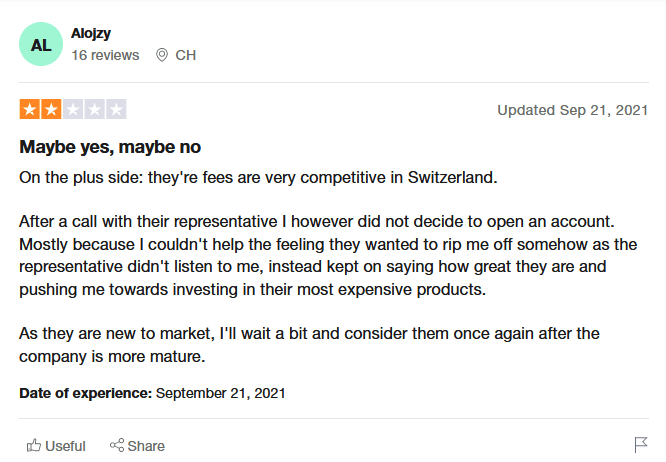The height and width of the screenshot is (462, 666).
Task: Open review titled Maybe yes, maybe no
Action: pyautogui.click(x=110, y=147)
